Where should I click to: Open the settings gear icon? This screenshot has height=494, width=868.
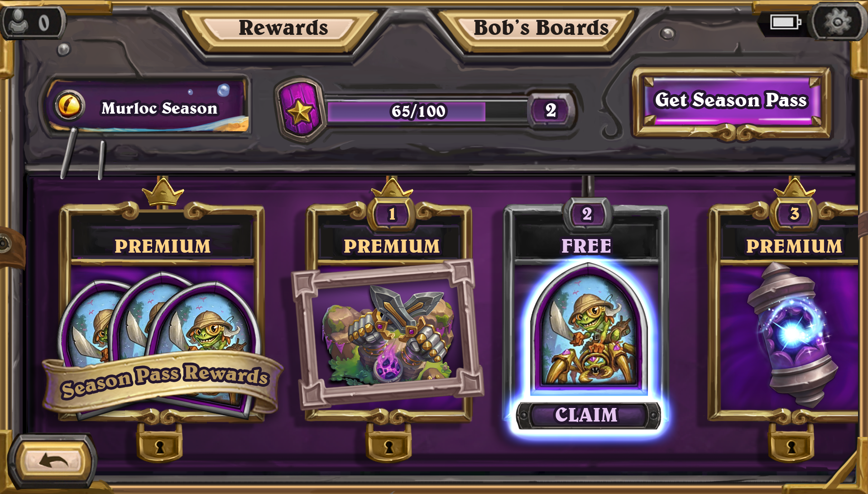837,21
